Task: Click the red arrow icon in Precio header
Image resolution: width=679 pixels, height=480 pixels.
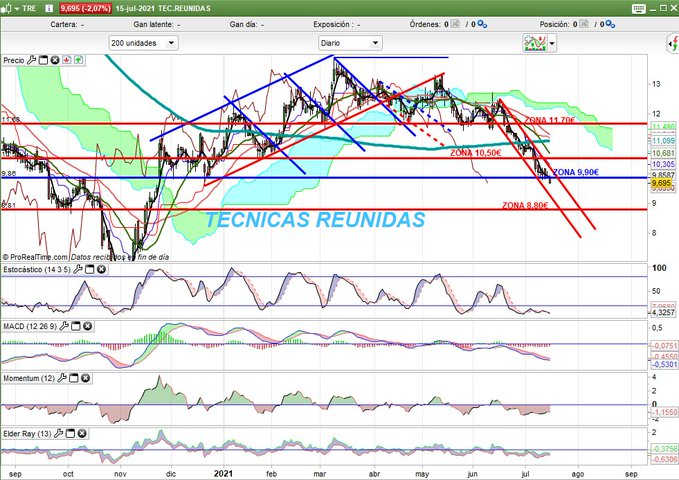Action: (67, 60)
